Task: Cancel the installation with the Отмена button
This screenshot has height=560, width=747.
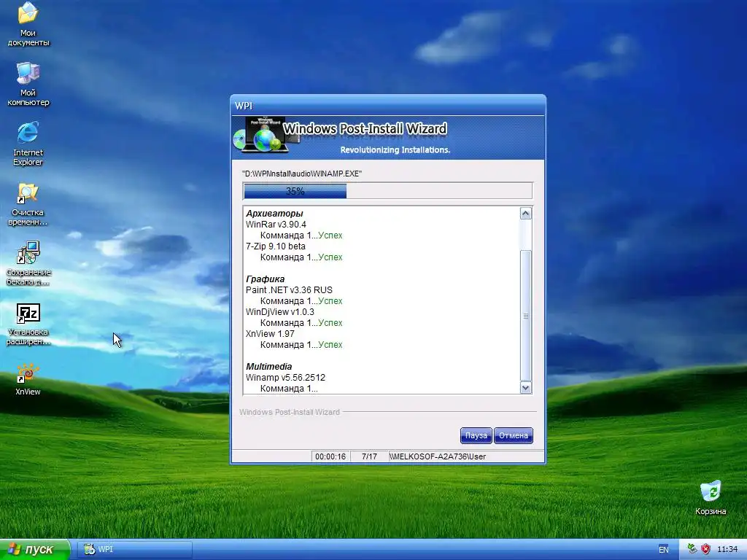Action: pyautogui.click(x=513, y=435)
